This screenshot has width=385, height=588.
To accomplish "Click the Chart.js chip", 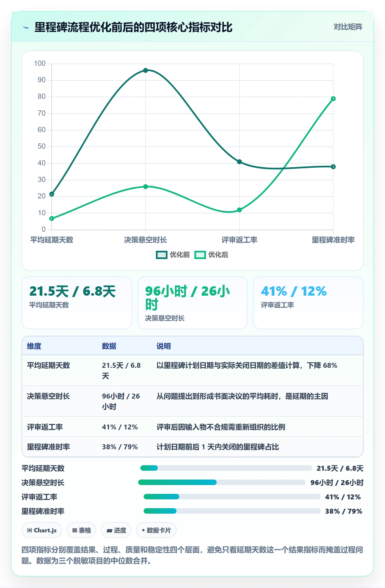I will coord(42,530).
